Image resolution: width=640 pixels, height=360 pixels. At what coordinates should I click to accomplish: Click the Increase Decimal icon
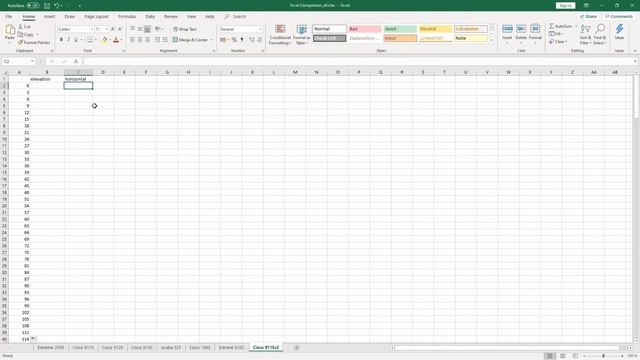pyautogui.click(x=252, y=40)
